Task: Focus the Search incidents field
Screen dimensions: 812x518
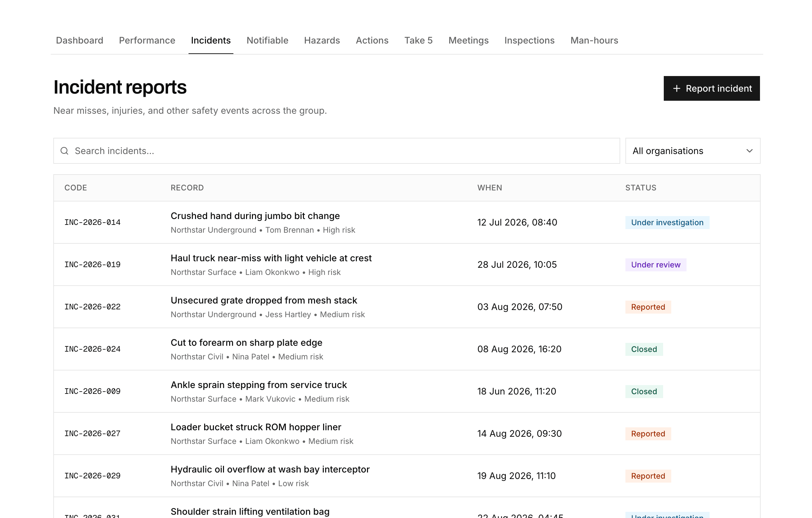Action: coord(336,151)
